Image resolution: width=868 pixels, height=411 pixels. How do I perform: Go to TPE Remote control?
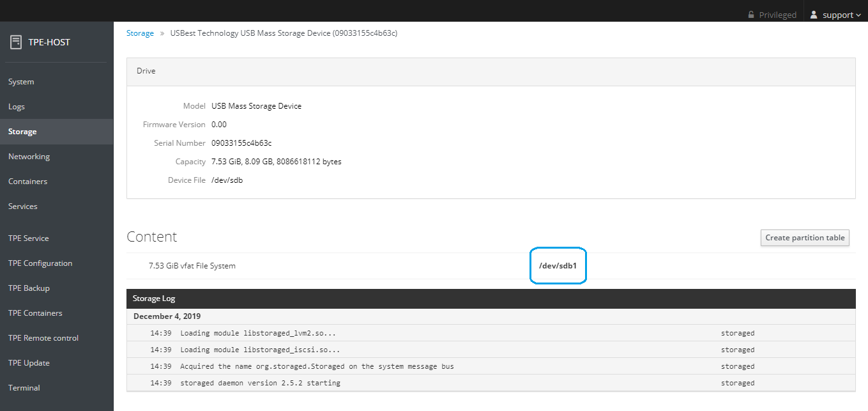43,338
